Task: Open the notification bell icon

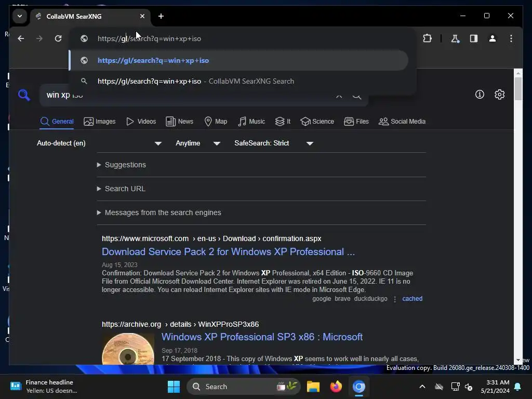Action: (517, 387)
